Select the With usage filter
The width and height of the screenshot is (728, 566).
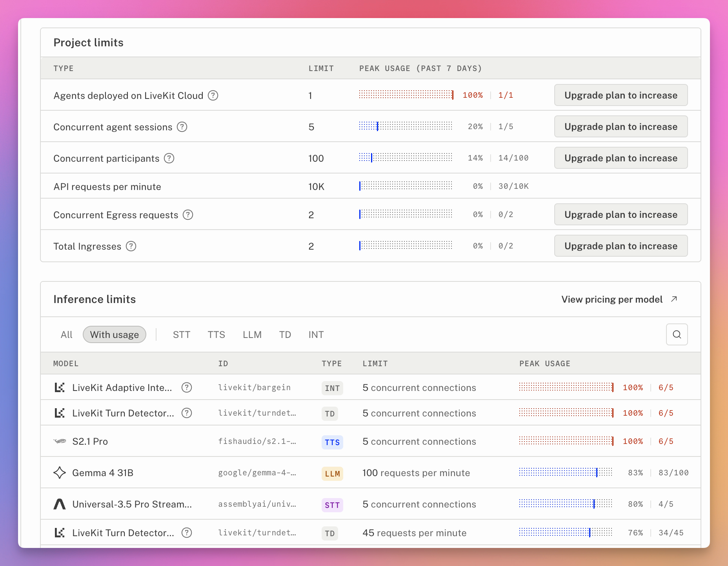point(115,334)
